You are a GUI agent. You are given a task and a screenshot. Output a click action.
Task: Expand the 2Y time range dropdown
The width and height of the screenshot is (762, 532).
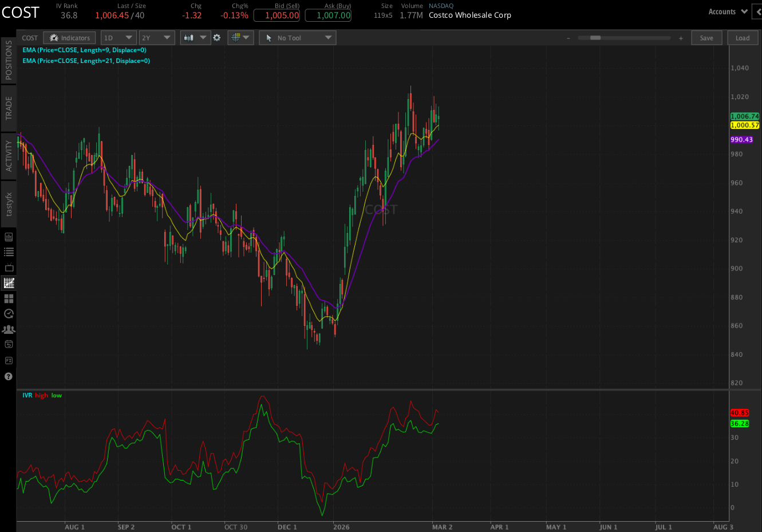(x=157, y=38)
